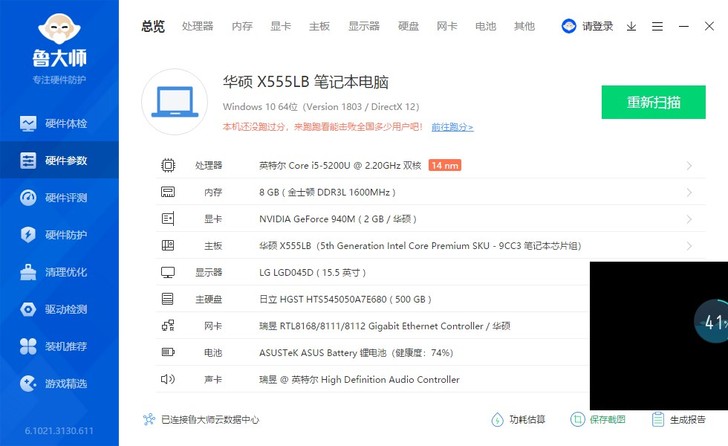
Task: Click the laptop device icon
Action: 175,102
